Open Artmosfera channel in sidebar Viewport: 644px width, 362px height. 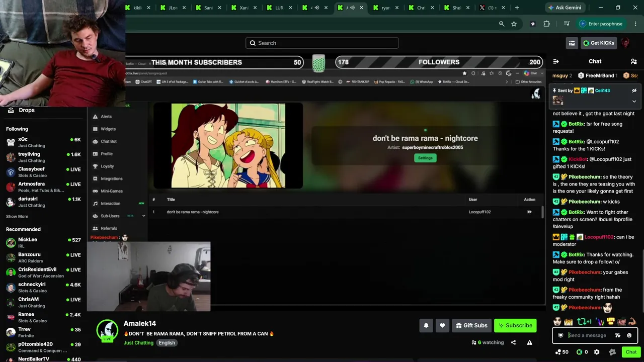click(x=43, y=187)
